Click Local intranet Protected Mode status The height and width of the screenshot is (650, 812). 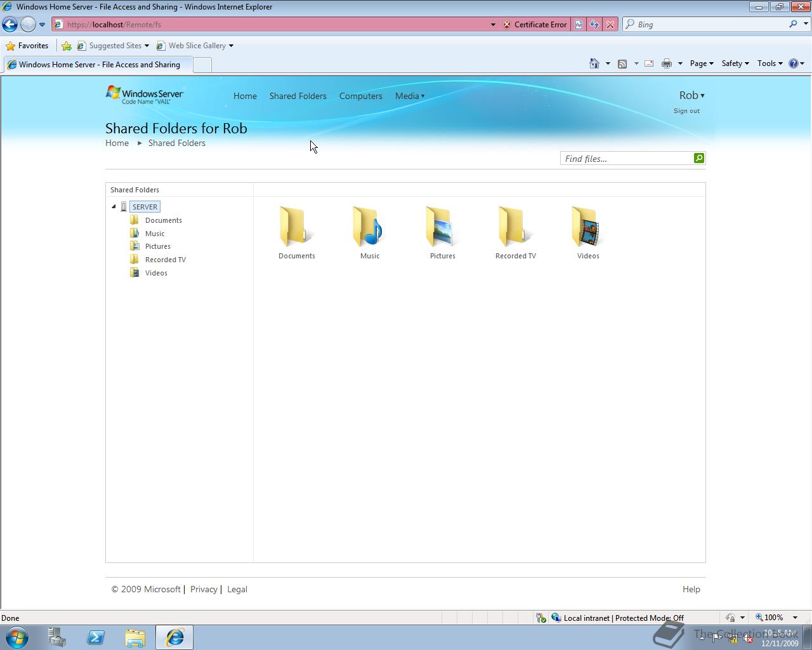click(617, 618)
